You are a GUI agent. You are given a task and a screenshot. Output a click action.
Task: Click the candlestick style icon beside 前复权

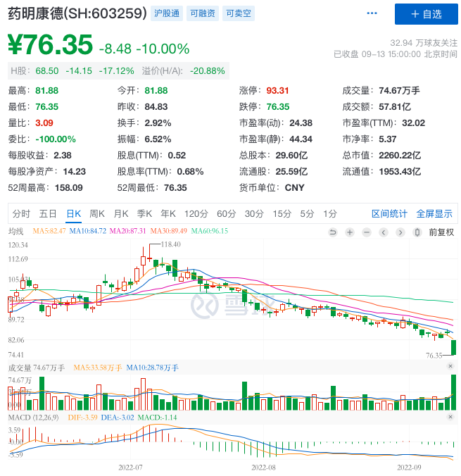417,232
